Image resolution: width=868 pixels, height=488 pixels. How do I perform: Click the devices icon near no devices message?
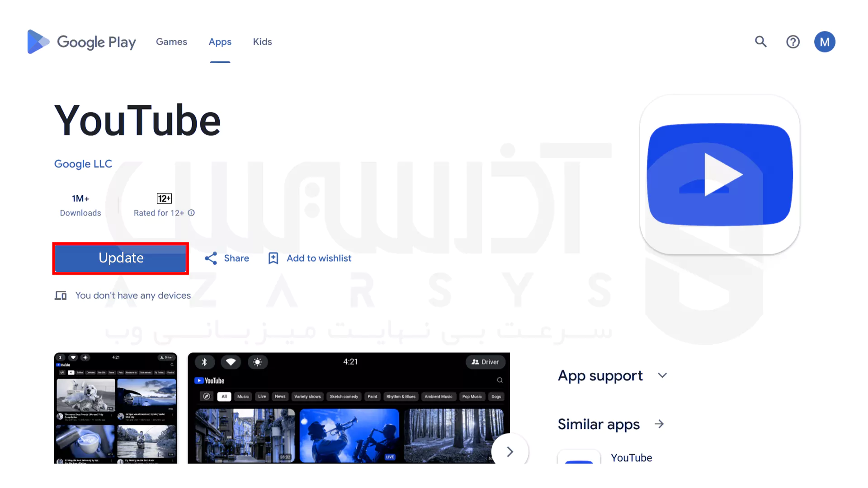[x=60, y=295]
